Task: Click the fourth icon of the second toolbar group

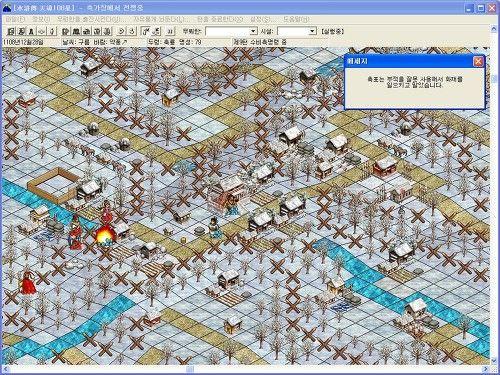Action: pyautogui.click(x=97, y=31)
